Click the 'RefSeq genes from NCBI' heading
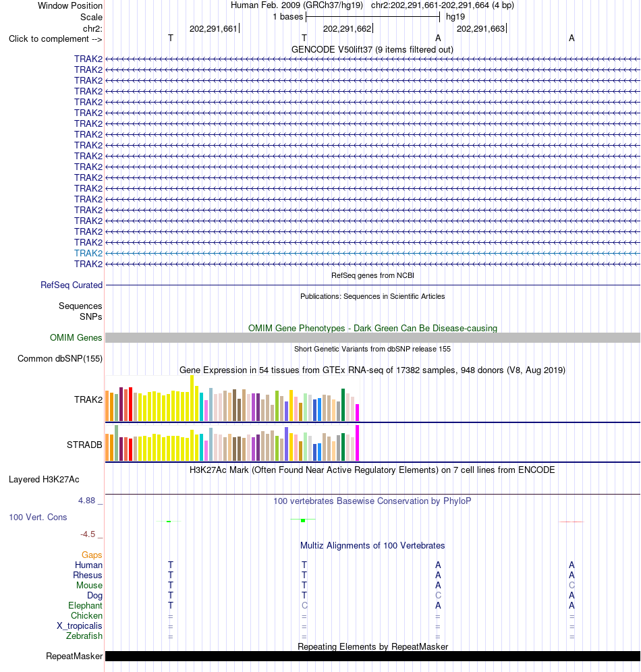The width and height of the screenshot is (641, 672). (372, 275)
